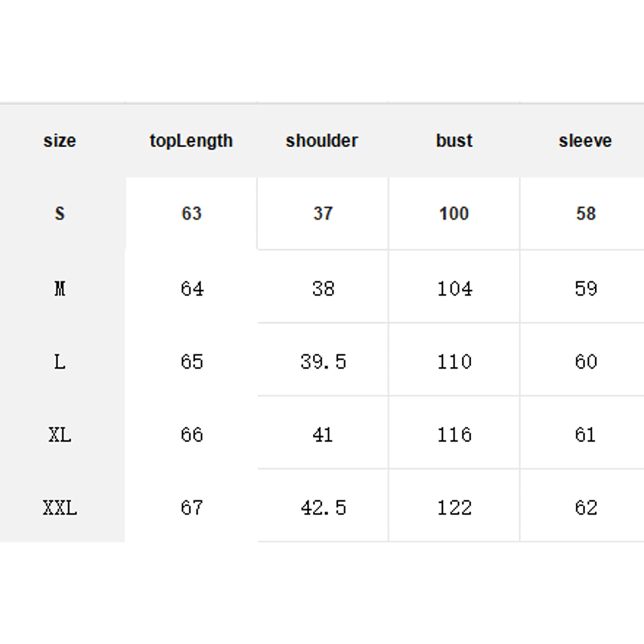Click the XXL shoulder value 42.5
644x644 pixels.
323,508
